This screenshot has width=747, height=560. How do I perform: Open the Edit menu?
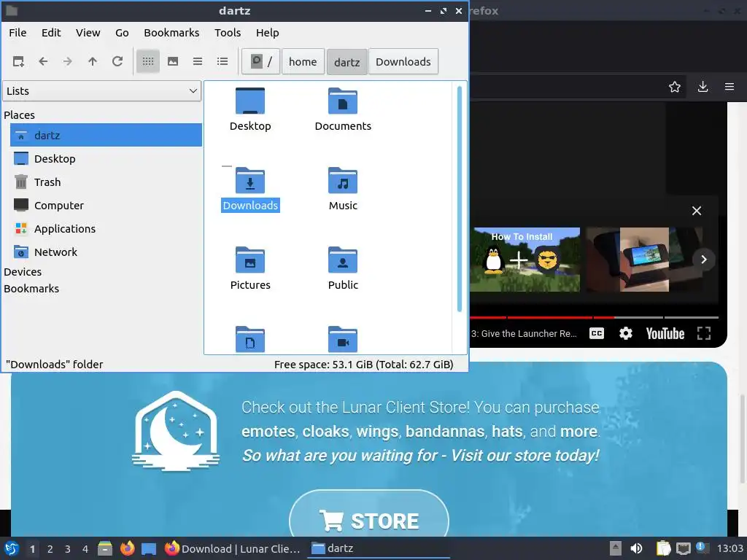click(51, 33)
